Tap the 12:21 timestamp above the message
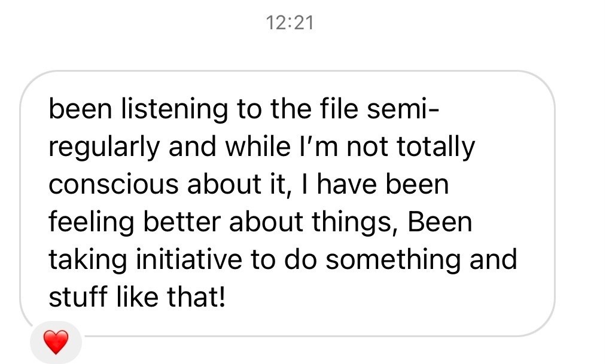 289,23
